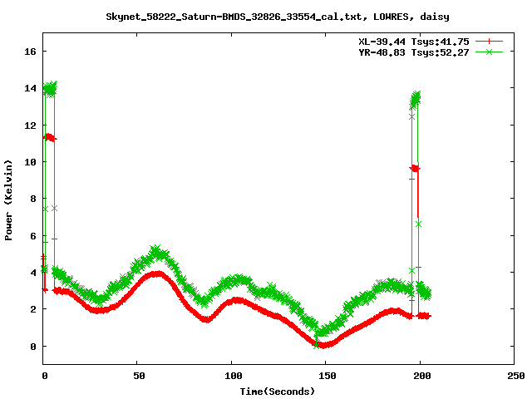Click the y-axis tick label 6
Viewport: 532px width, 399px height.
tap(33, 236)
